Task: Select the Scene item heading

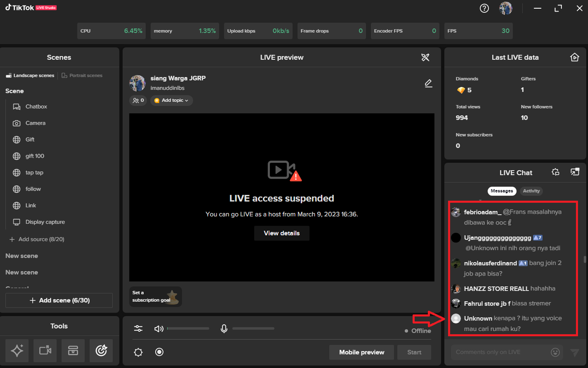Action: 15,91
